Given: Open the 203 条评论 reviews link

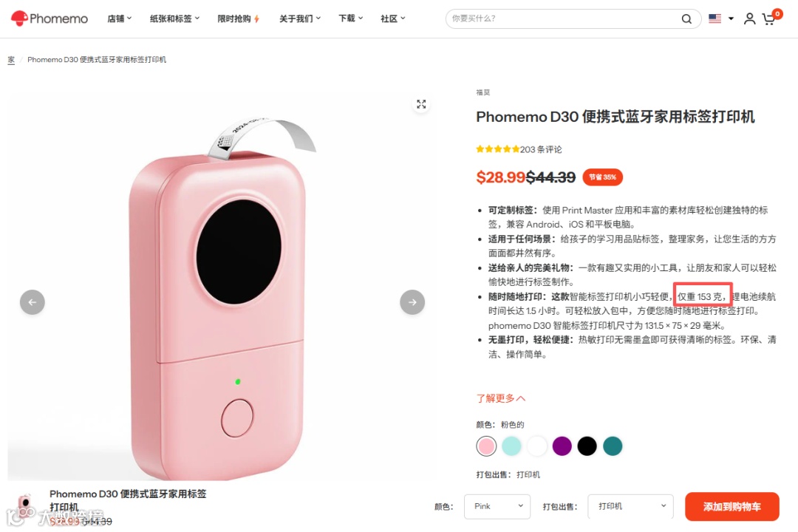Looking at the screenshot, I should (541, 150).
